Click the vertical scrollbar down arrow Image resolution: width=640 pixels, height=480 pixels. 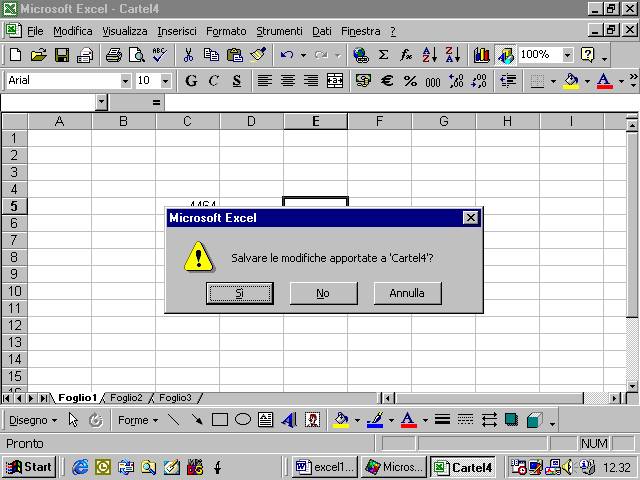coord(632,386)
